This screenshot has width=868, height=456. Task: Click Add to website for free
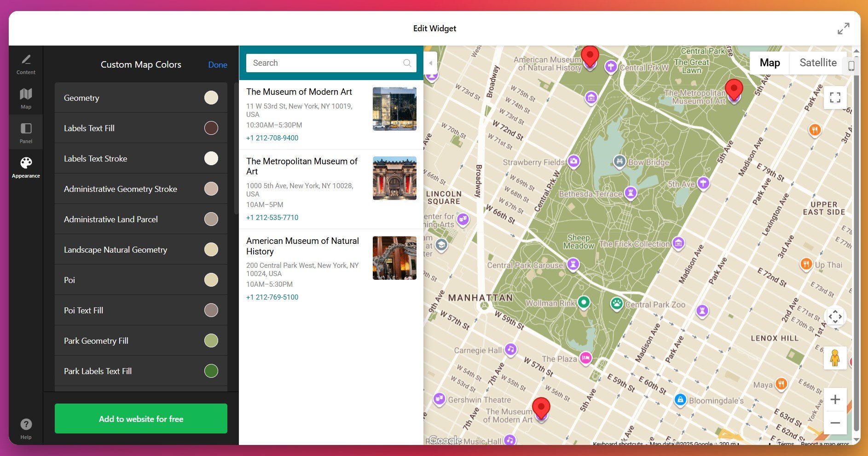coord(141,419)
